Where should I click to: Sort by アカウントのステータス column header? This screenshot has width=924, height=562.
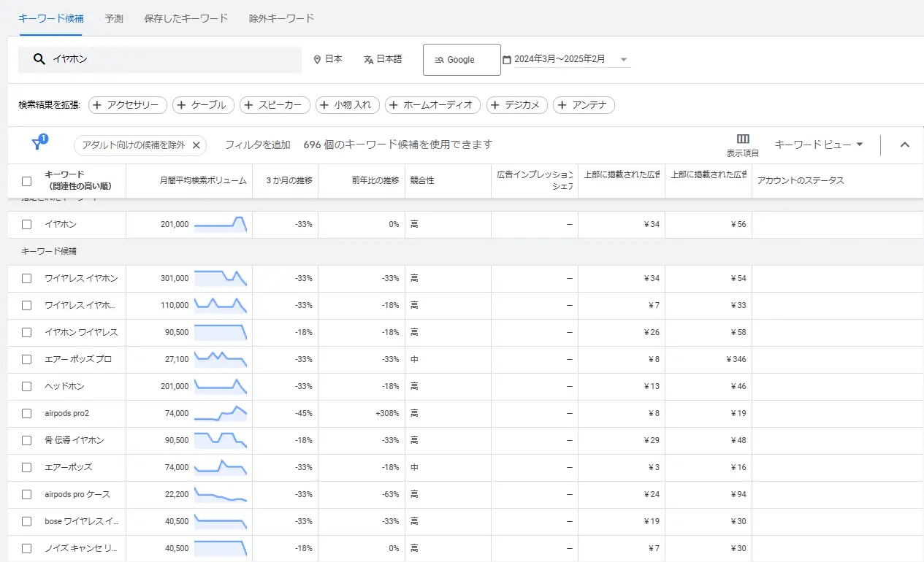801,180
